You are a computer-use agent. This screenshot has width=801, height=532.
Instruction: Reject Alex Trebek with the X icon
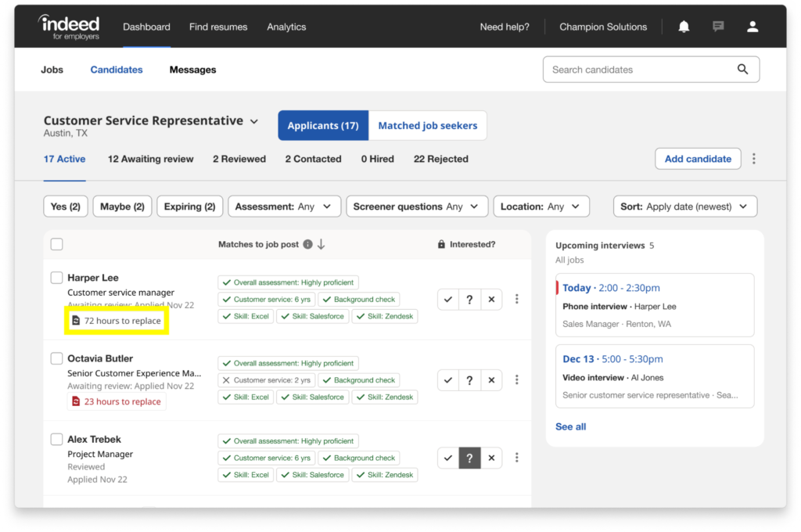point(491,458)
